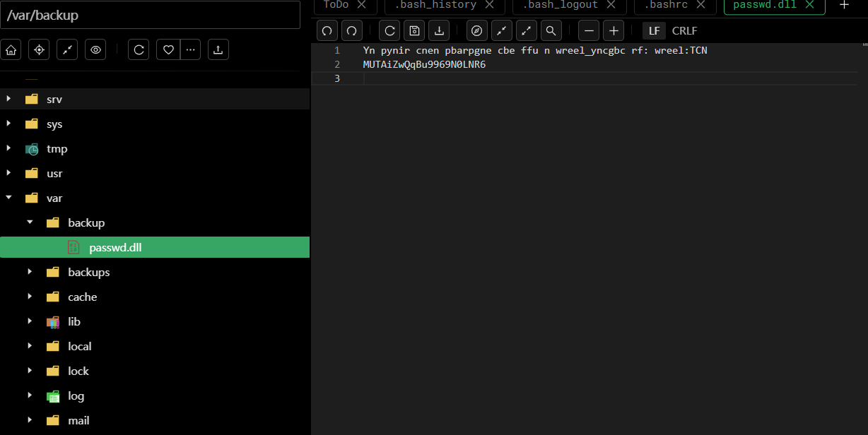868x435 pixels.
Task: Expand the log folder arrow
Action: pos(30,395)
